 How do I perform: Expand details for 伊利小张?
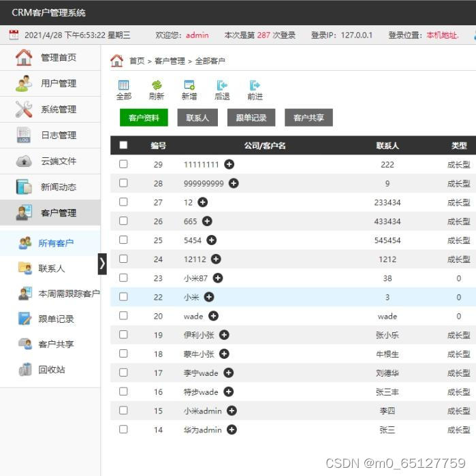click(x=224, y=335)
